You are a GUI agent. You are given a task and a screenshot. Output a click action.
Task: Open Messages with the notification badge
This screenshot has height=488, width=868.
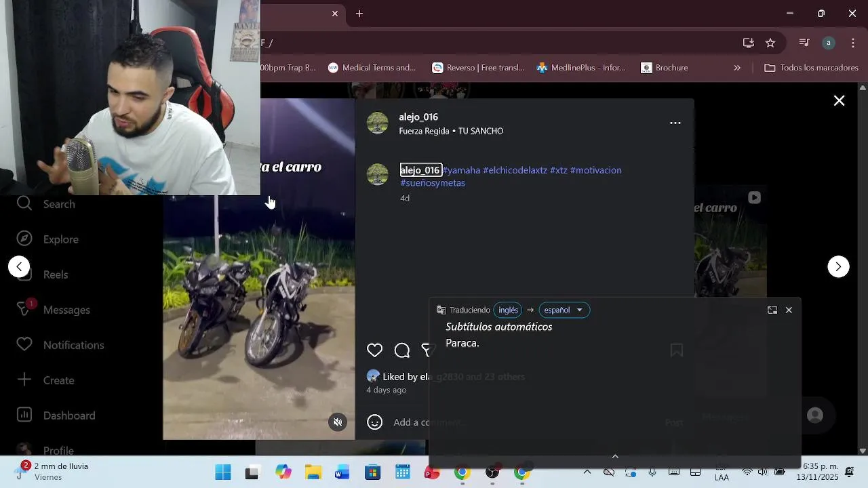tap(53, 310)
